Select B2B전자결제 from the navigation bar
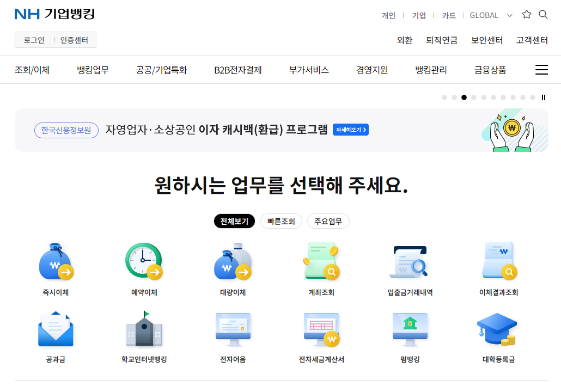This screenshot has height=392, width=561. [x=239, y=70]
